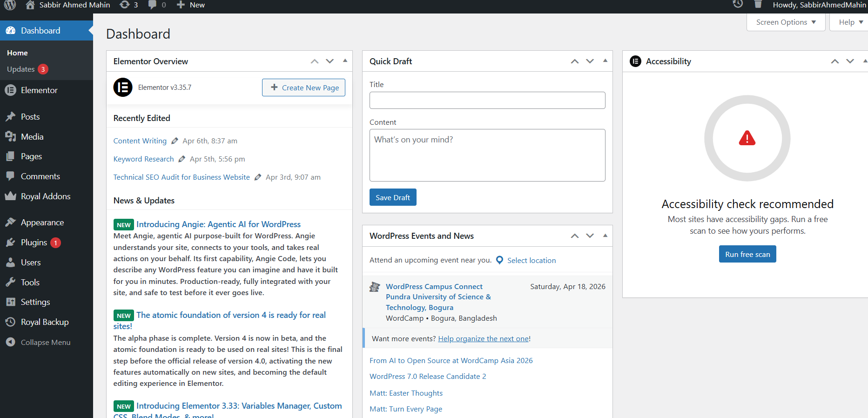Collapse the Quick Draft panel
Image resolution: width=868 pixels, height=418 pixels.
coord(605,61)
